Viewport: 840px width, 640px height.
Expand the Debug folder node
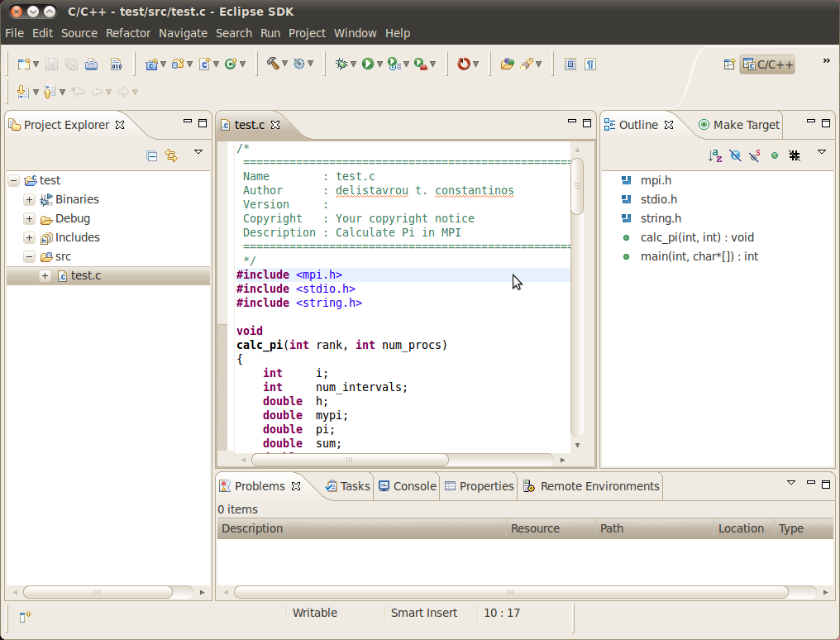click(30, 219)
